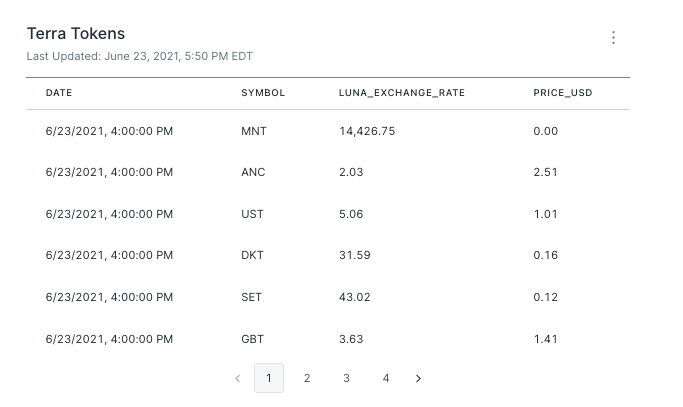Sort by PRICE_USD column header
Image resolution: width=683 pixels, height=407 pixels.
[563, 93]
